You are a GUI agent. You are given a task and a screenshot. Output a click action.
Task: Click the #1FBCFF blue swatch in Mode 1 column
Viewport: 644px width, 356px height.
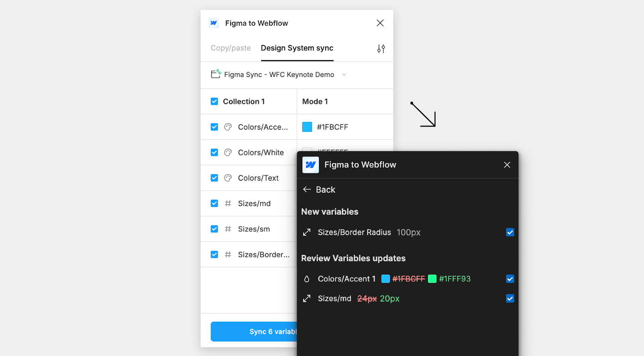(307, 127)
